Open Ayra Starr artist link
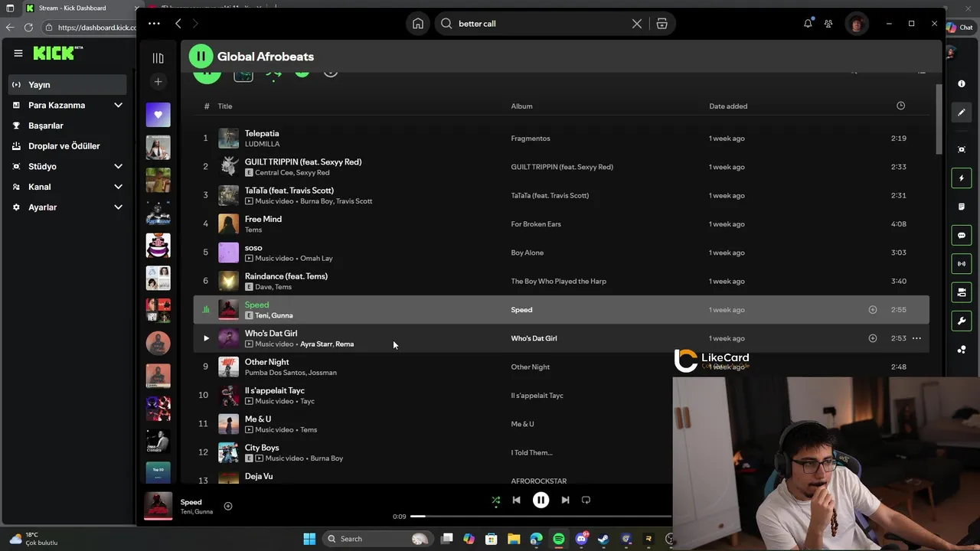The width and height of the screenshot is (980, 551). click(x=316, y=344)
